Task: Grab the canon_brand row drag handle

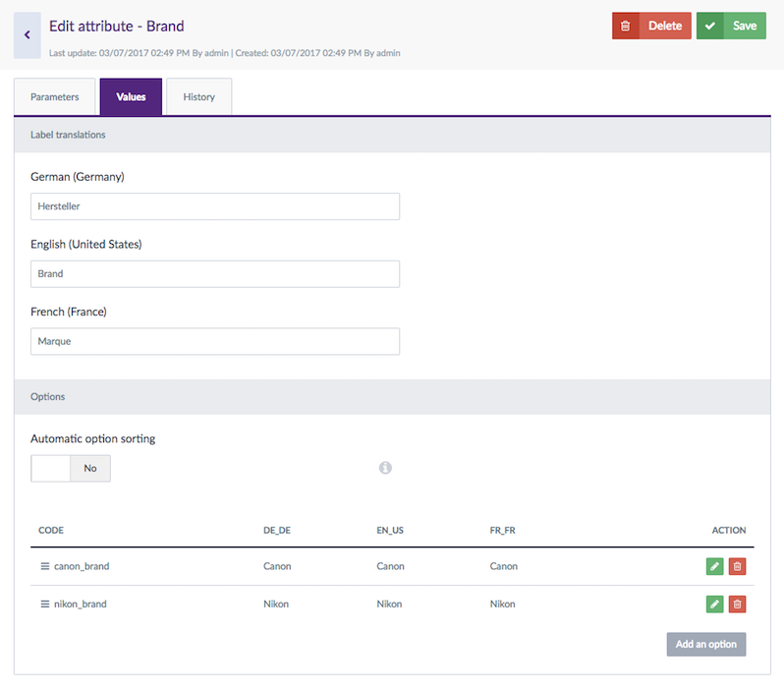Action: pyautogui.click(x=44, y=566)
